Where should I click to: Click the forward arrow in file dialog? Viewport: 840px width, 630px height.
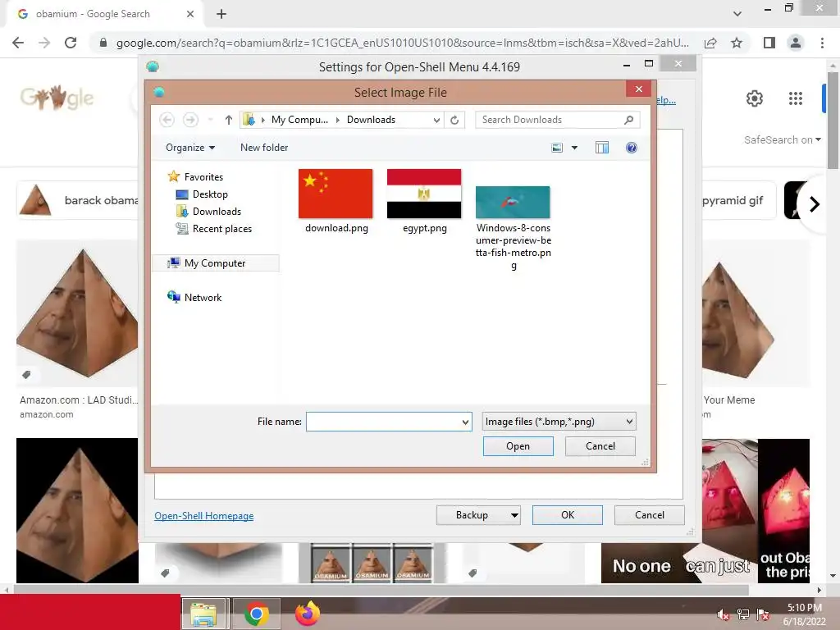190,120
